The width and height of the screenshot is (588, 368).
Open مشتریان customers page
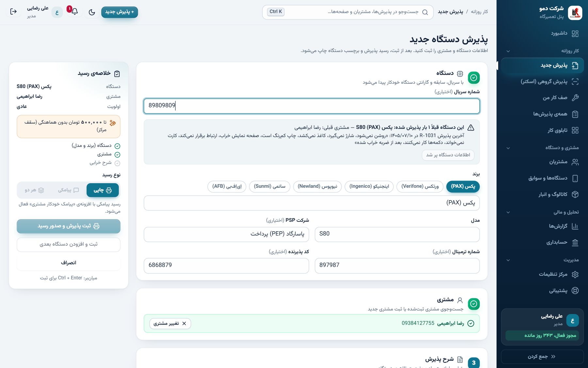pos(542,162)
